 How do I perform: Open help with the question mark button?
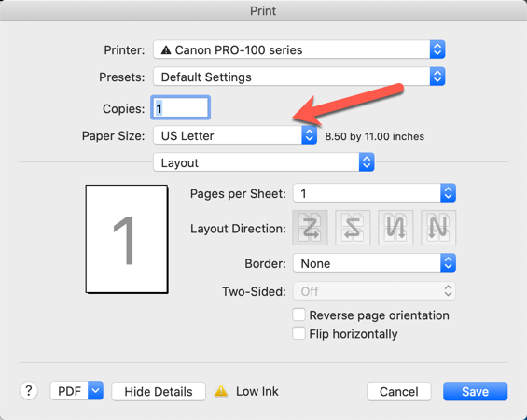click(29, 391)
